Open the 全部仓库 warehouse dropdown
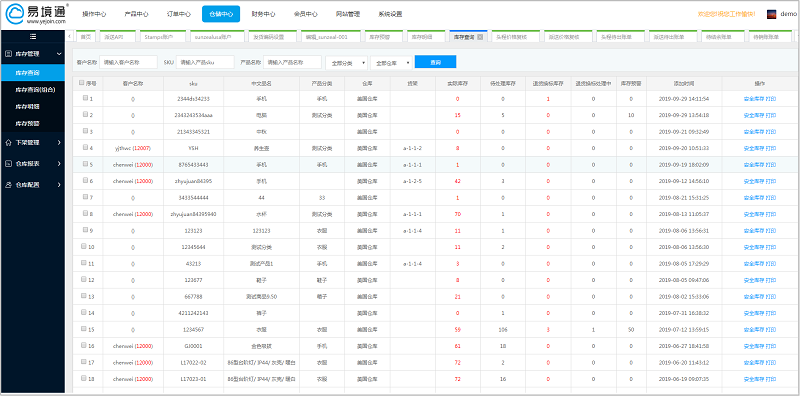The height and width of the screenshot is (397, 800). [391, 63]
